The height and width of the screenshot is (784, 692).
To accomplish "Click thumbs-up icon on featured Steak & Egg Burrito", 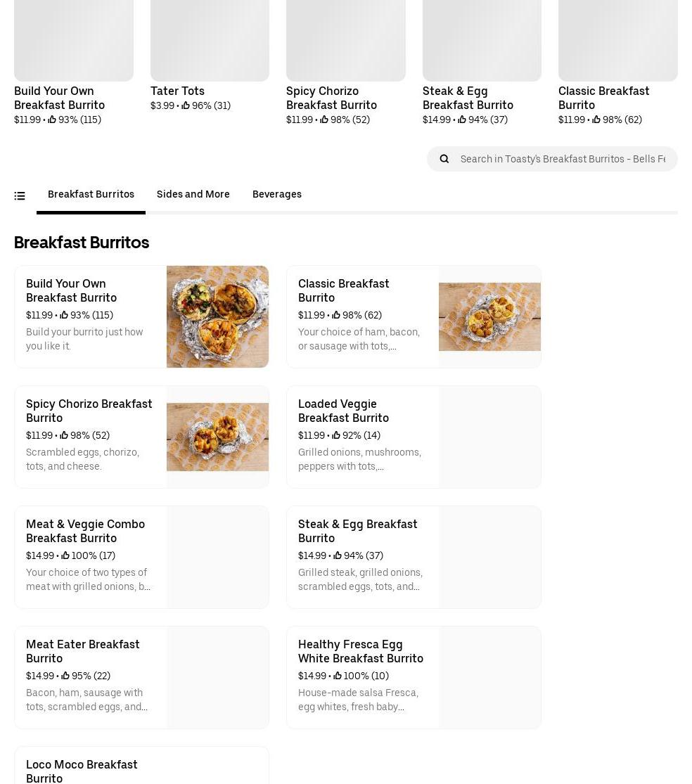I will pos(462,120).
